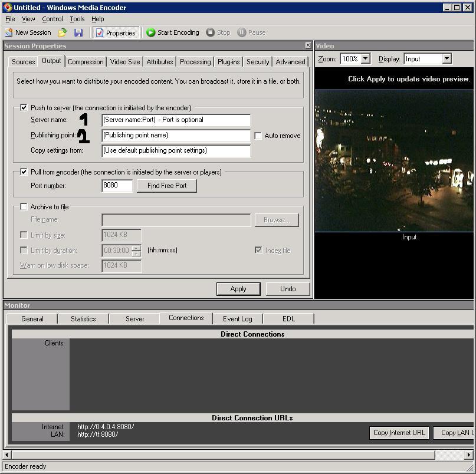Open the Control menu

click(x=52, y=19)
